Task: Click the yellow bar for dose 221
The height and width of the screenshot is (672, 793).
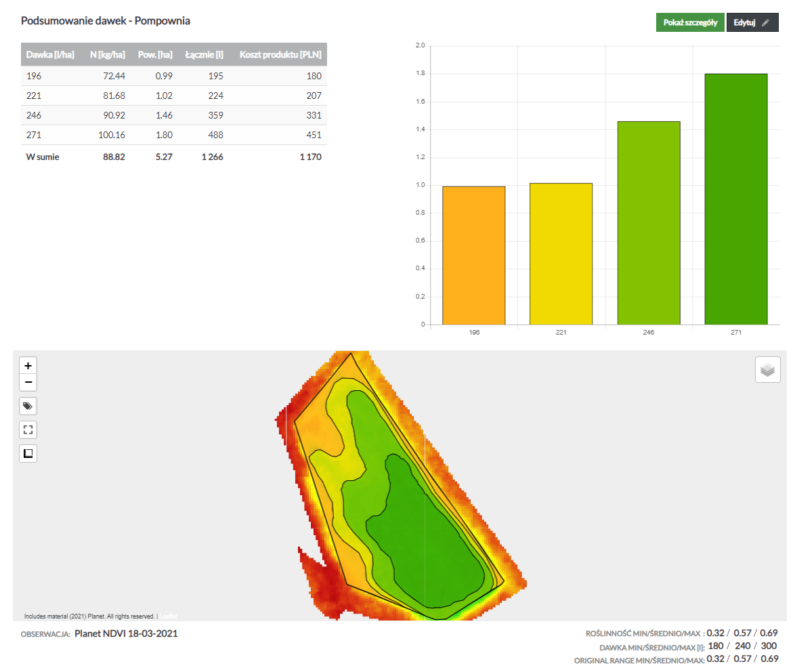Action: pos(561,255)
